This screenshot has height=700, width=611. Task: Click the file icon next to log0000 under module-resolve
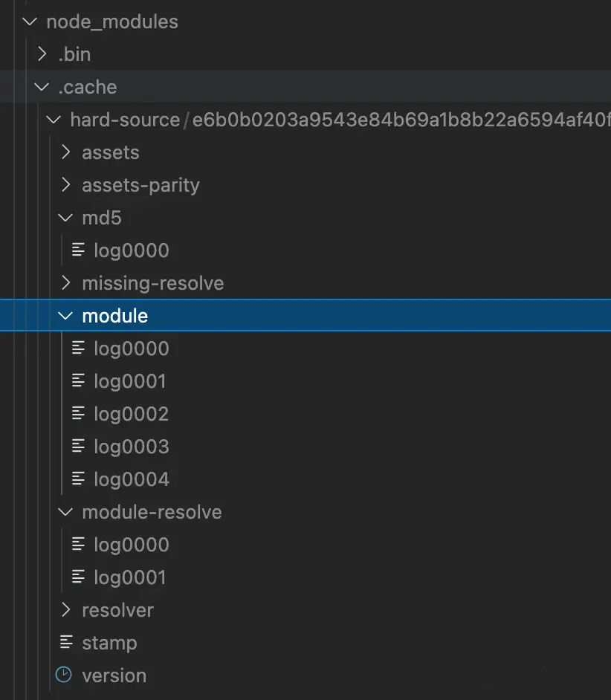click(79, 544)
